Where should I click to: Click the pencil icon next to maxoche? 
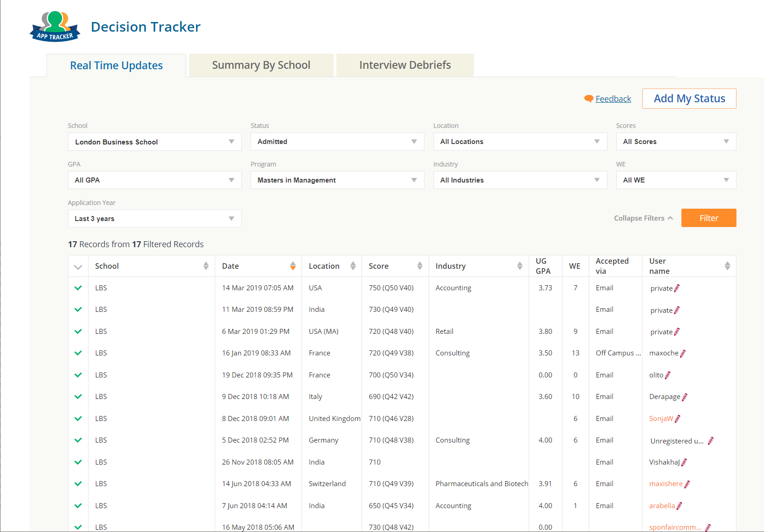(x=683, y=354)
